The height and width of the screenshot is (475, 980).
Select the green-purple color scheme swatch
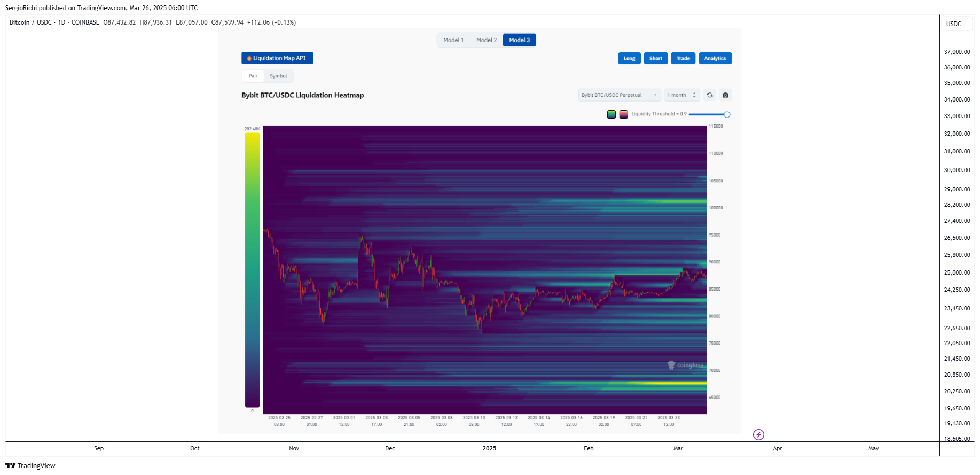pos(611,114)
